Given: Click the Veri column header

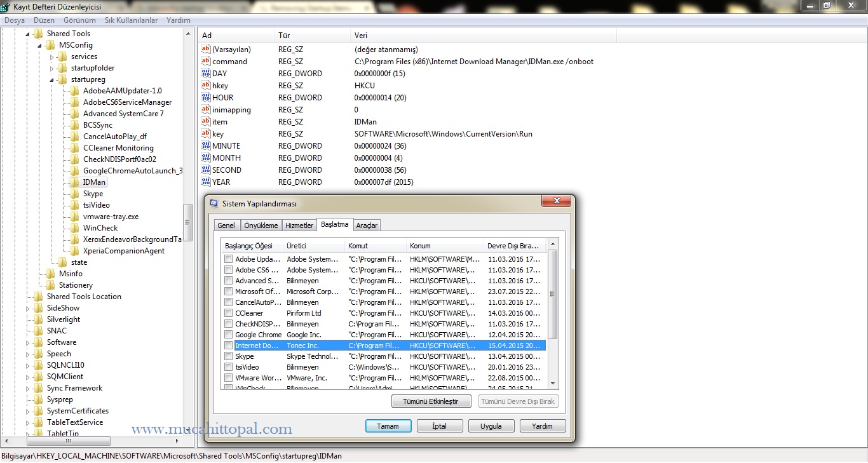Looking at the screenshot, I should pos(483,36).
